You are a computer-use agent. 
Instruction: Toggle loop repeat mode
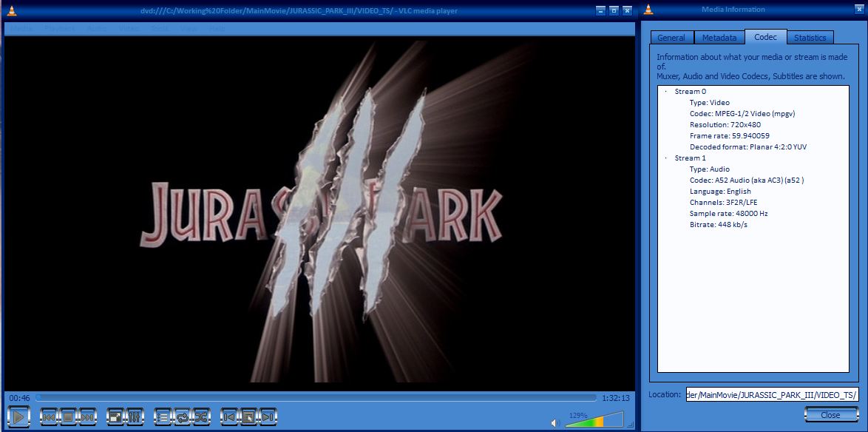pyautogui.click(x=182, y=417)
